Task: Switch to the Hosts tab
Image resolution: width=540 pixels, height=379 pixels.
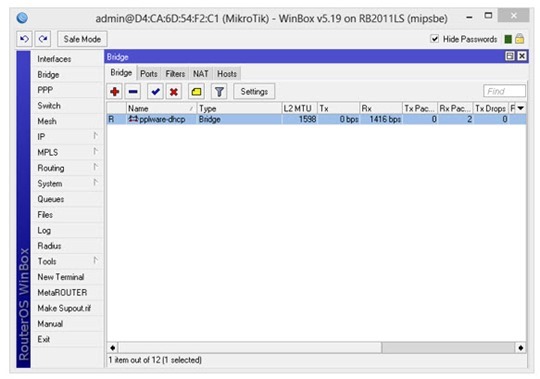Action: [227, 74]
